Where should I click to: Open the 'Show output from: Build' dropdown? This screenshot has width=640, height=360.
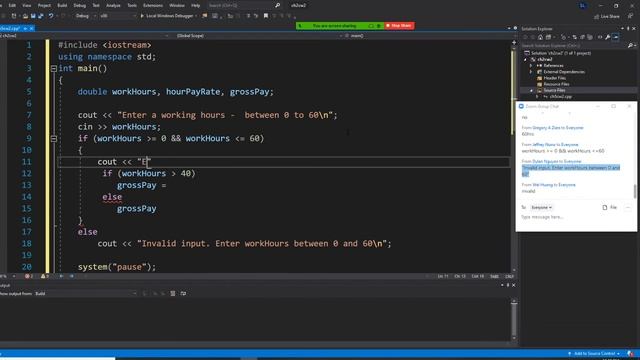[x=86, y=293]
